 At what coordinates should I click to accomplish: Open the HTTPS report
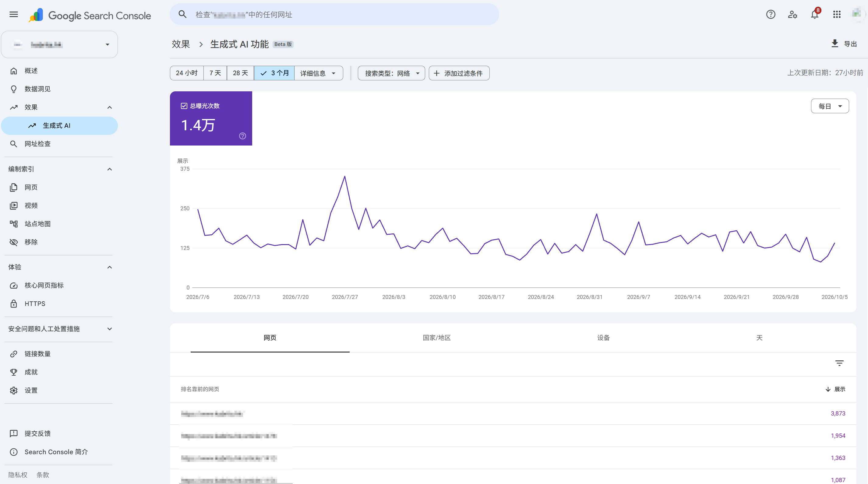pyautogui.click(x=59, y=303)
